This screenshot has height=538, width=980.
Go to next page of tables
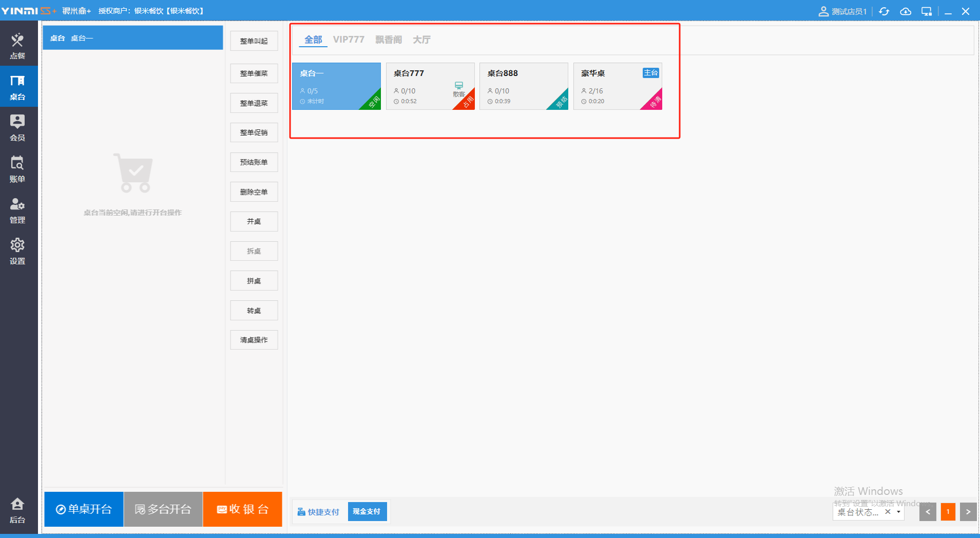click(968, 512)
